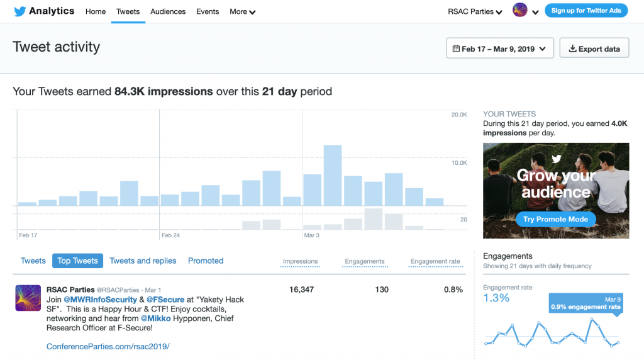Click the Export data download icon
The image size is (644, 360).
[572, 48]
